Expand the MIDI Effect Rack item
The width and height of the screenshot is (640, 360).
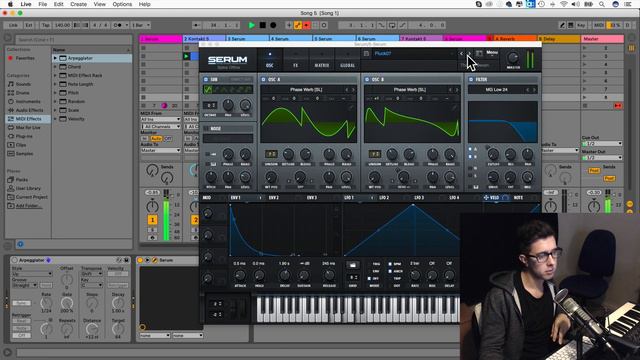tap(55, 76)
